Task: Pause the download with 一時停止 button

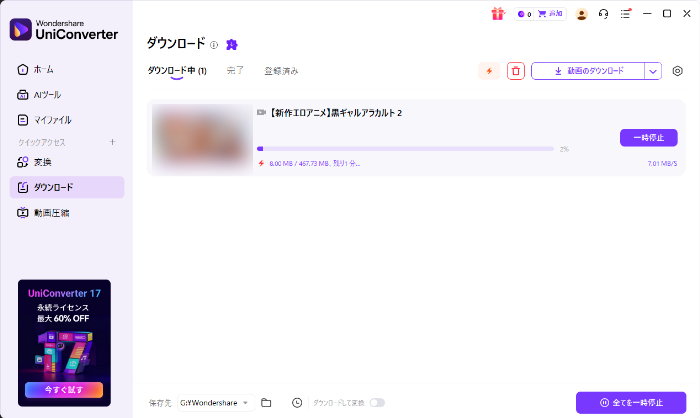Action: pos(649,138)
